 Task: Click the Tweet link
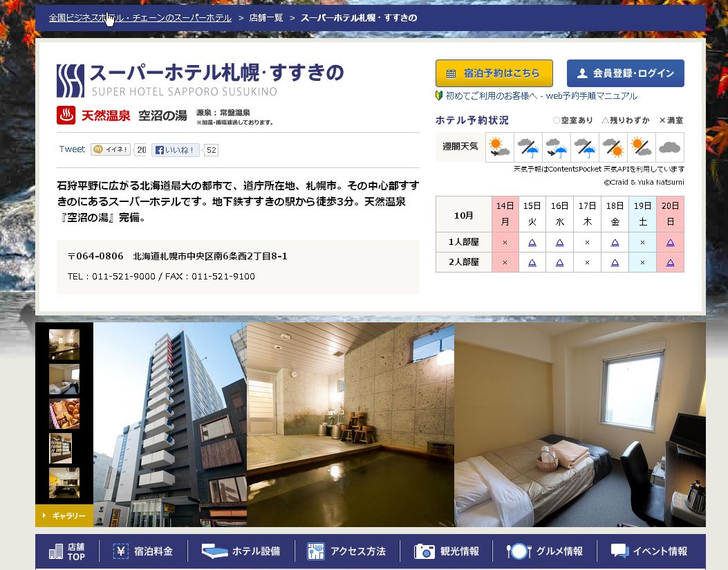72,149
